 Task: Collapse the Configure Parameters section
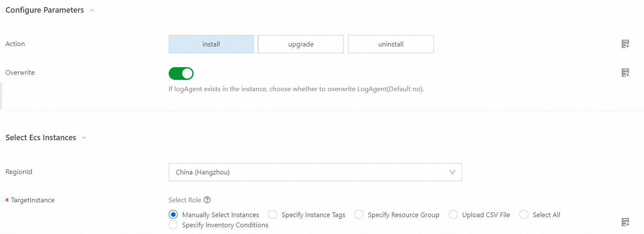pyautogui.click(x=92, y=11)
